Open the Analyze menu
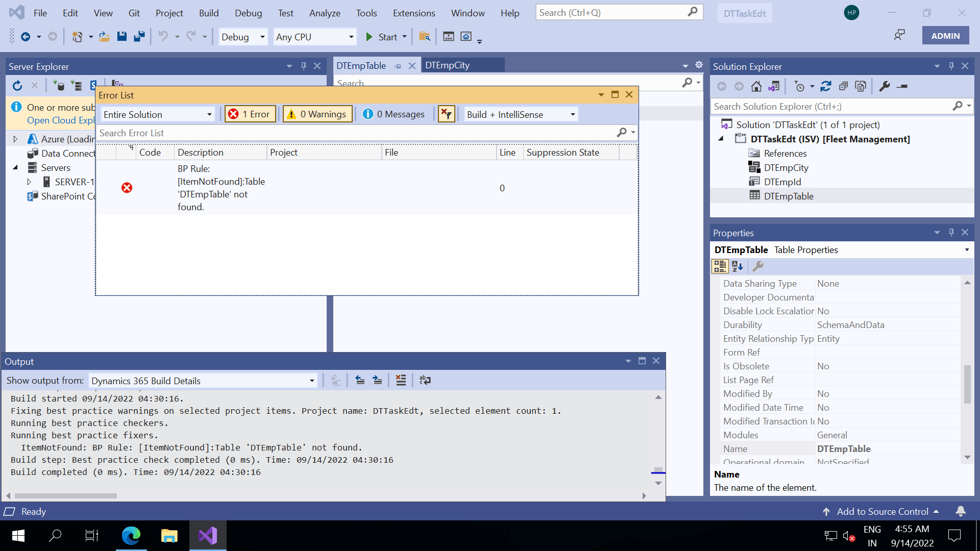980x551 pixels. pos(325,13)
